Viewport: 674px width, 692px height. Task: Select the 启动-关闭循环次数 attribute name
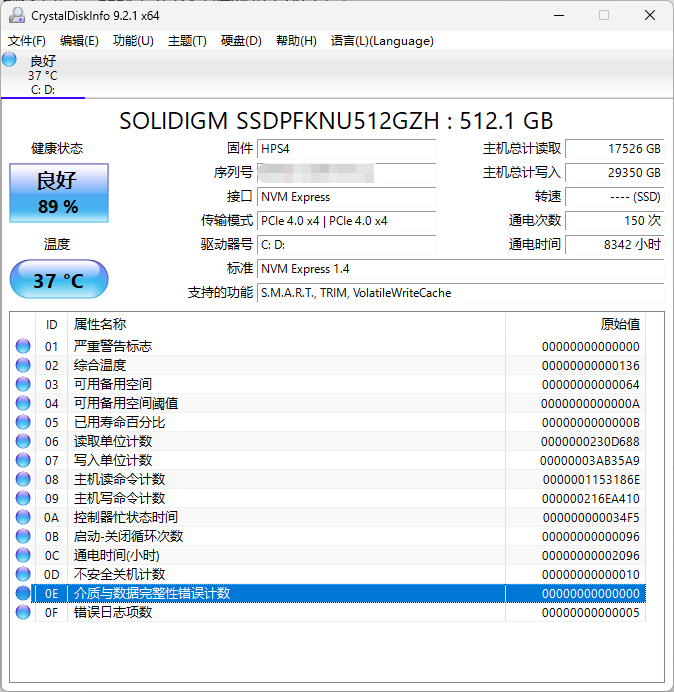point(128,536)
